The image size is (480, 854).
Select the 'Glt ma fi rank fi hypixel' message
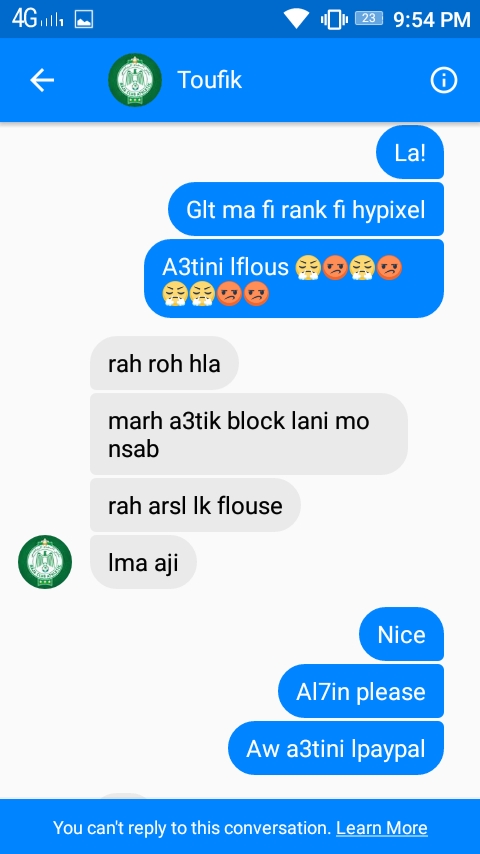click(x=306, y=210)
